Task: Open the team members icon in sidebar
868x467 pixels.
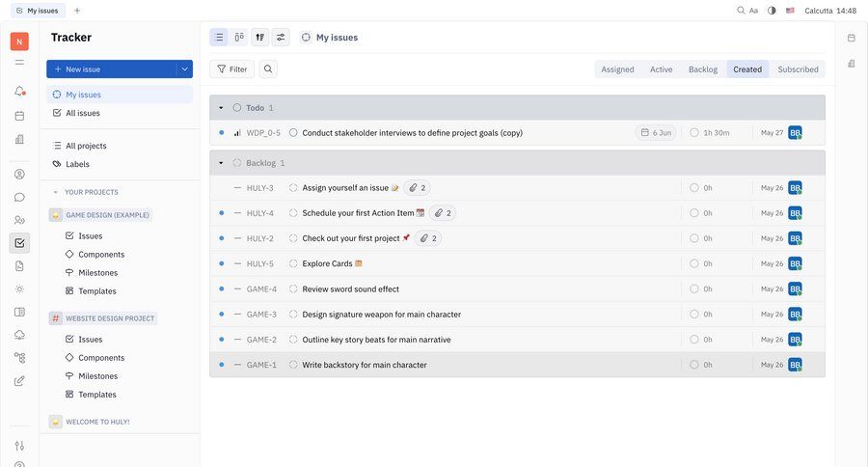Action: [19, 220]
